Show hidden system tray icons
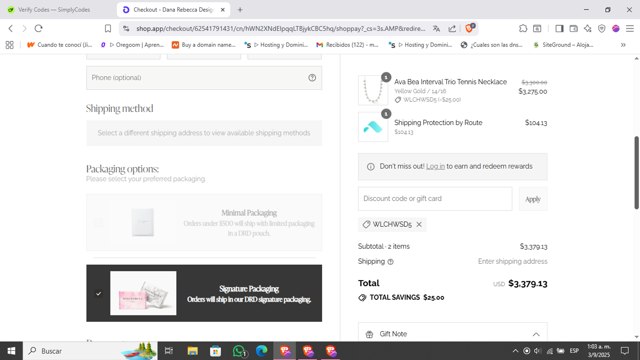This screenshot has height=360, width=640. click(515, 351)
